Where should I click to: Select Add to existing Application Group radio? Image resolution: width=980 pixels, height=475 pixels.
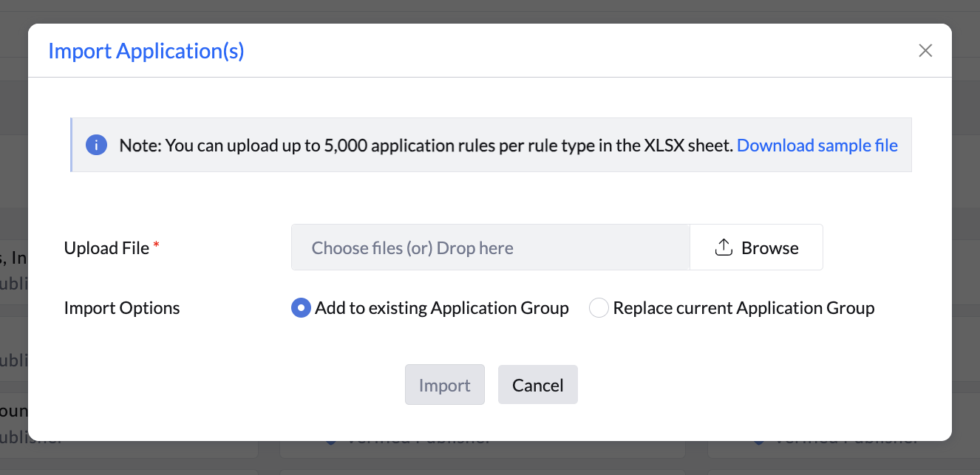[301, 308]
